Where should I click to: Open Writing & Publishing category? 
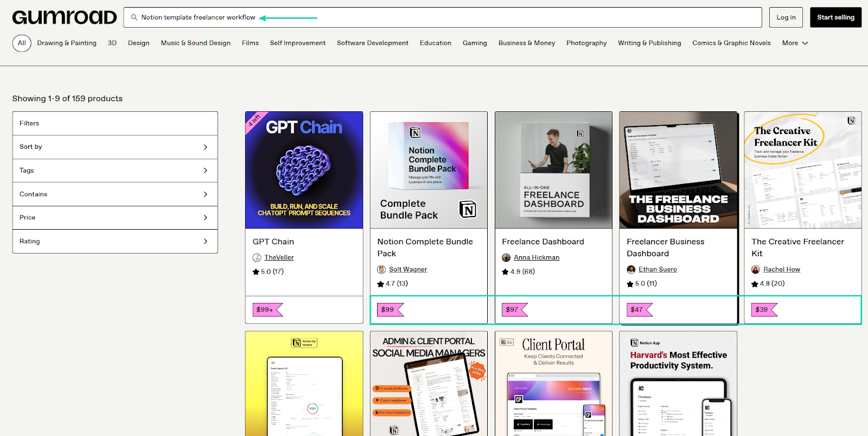(x=649, y=43)
